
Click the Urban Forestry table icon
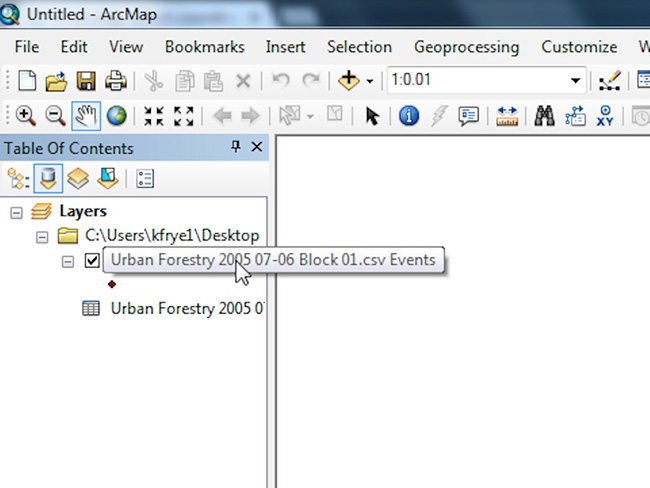[x=91, y=308]
